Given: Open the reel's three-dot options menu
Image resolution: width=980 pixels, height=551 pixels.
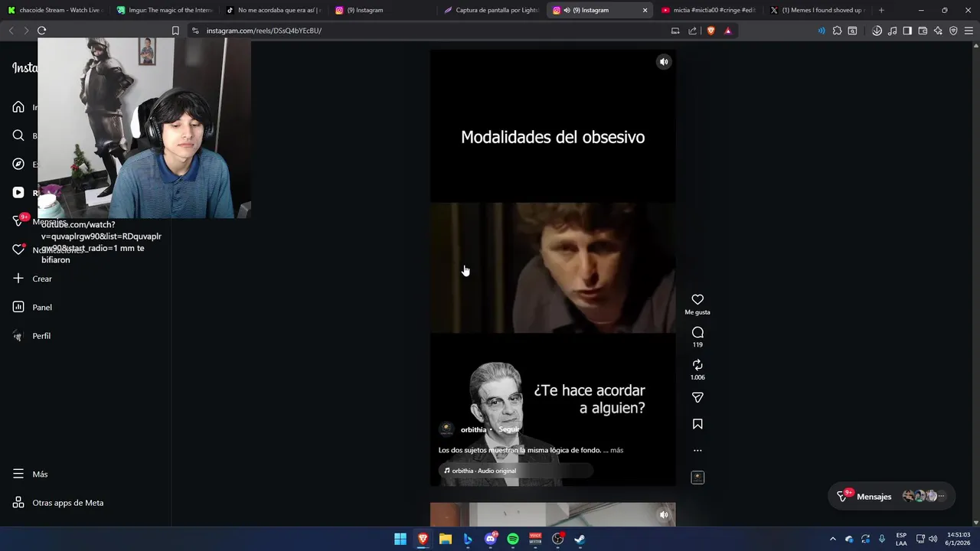Looking at the screenshot, I should point(697,451).
